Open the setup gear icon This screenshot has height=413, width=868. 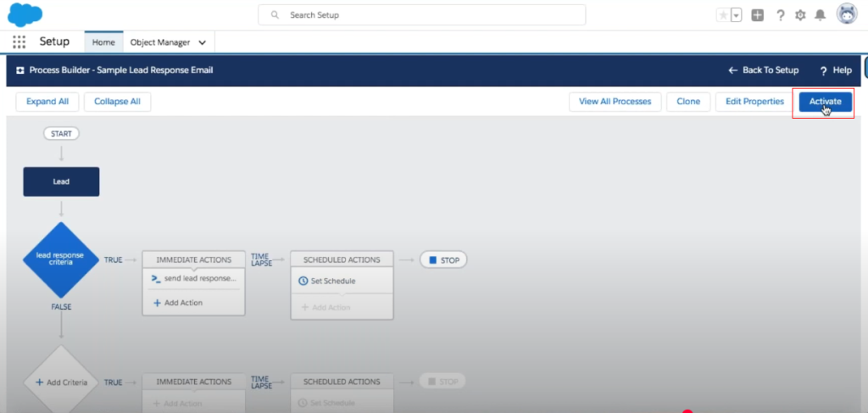coord(800,15)
